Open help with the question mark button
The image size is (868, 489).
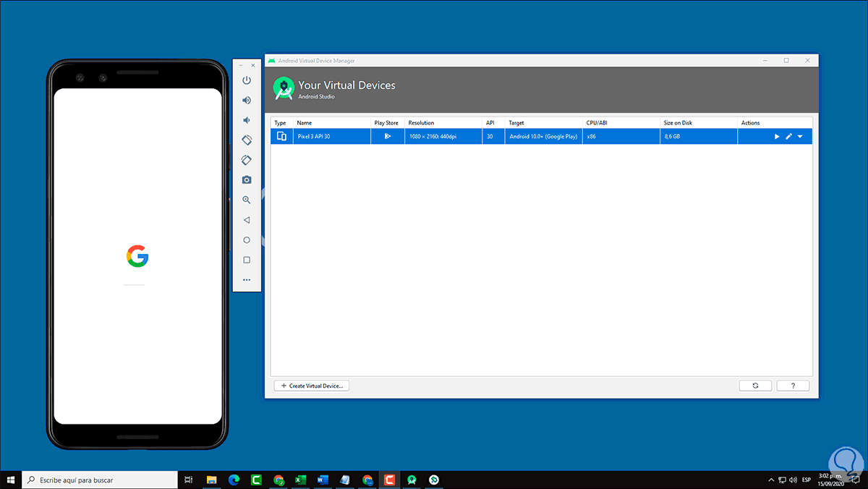click(x=793, y=386)
